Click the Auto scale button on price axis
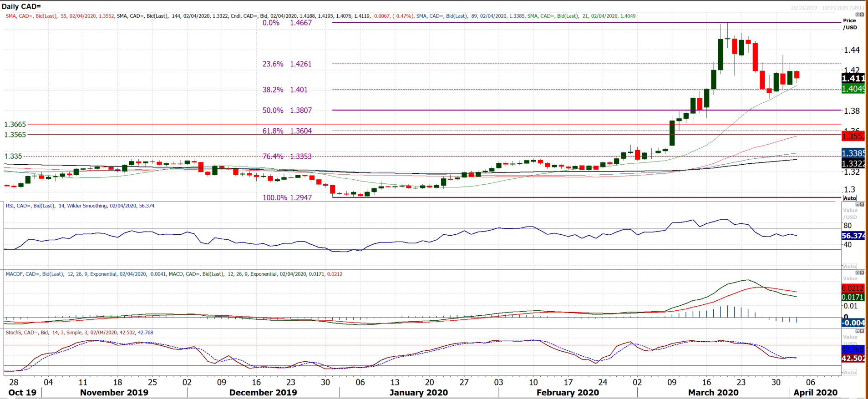This screenshot has width=868, height=399. tap(850, 198)
